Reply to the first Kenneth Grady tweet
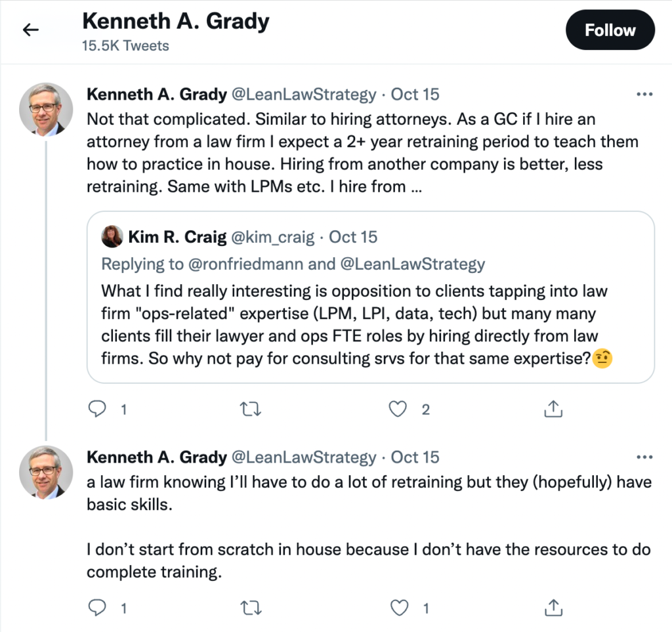Screen dimensions: 672x632 (97, 410)
